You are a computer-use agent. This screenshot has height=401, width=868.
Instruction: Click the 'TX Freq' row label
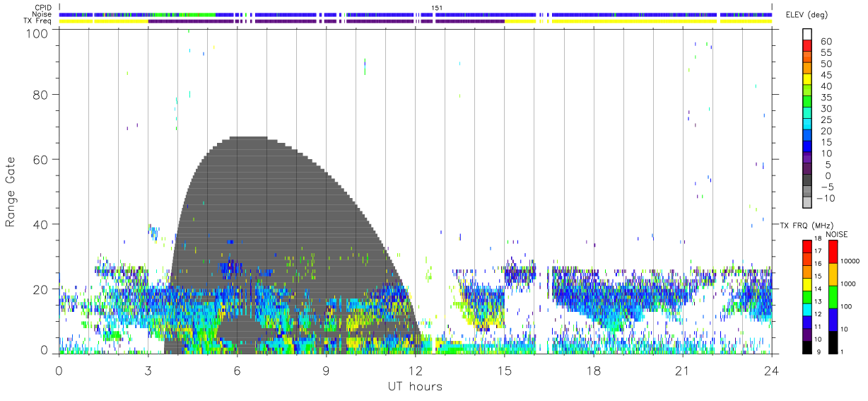(38, 21)
